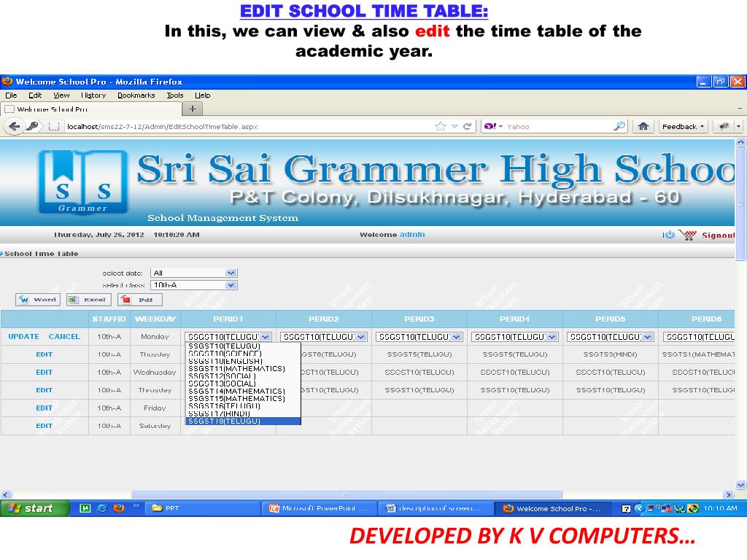Open the Help menu

[203, 96]
